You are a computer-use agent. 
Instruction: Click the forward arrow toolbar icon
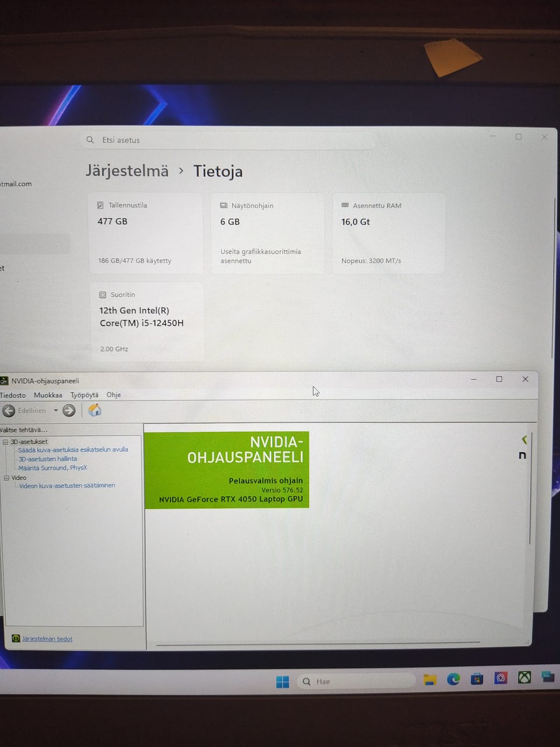click(69, 411)
